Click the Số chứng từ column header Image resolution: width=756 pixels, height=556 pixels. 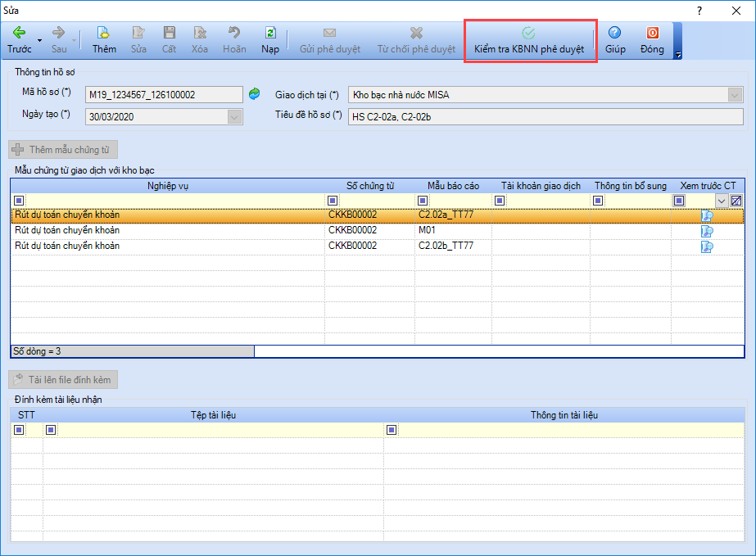(369, 186)
